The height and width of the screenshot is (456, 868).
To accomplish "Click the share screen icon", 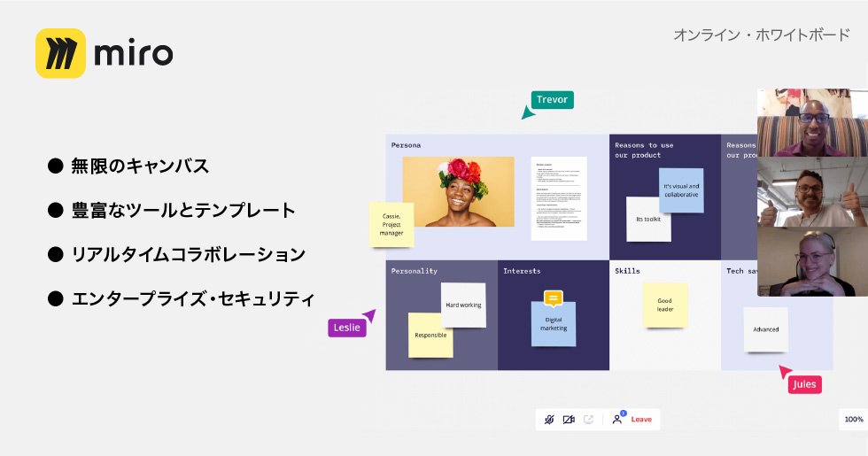I will click(588, 420).
